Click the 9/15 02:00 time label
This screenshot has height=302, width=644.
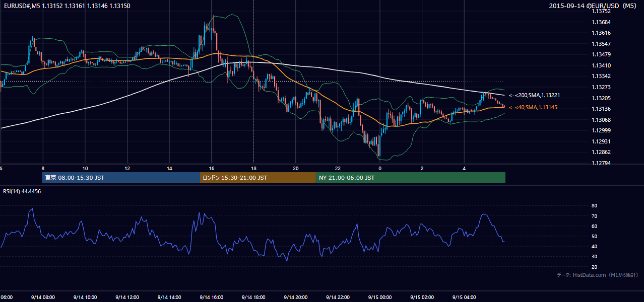[x=422, y=297]
